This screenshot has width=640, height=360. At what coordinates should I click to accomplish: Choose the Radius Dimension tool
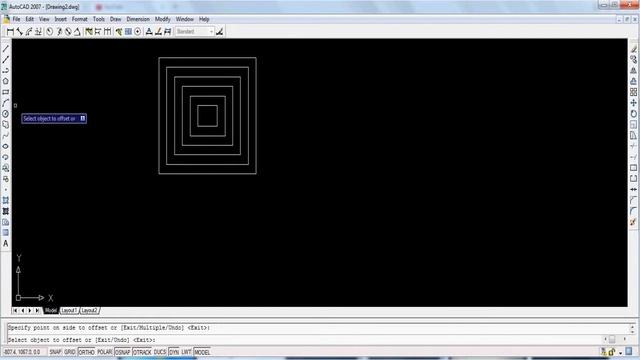[49, 31]
